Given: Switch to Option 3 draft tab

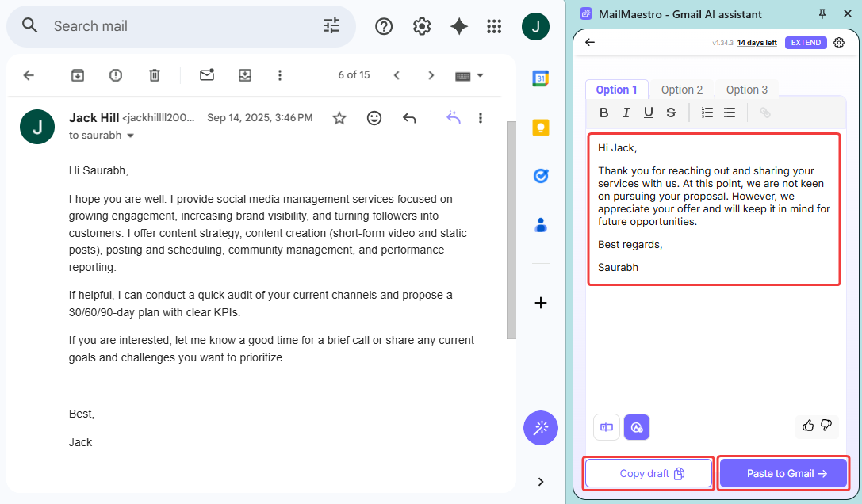Looking at the screenshot, I should pos(746,90).
